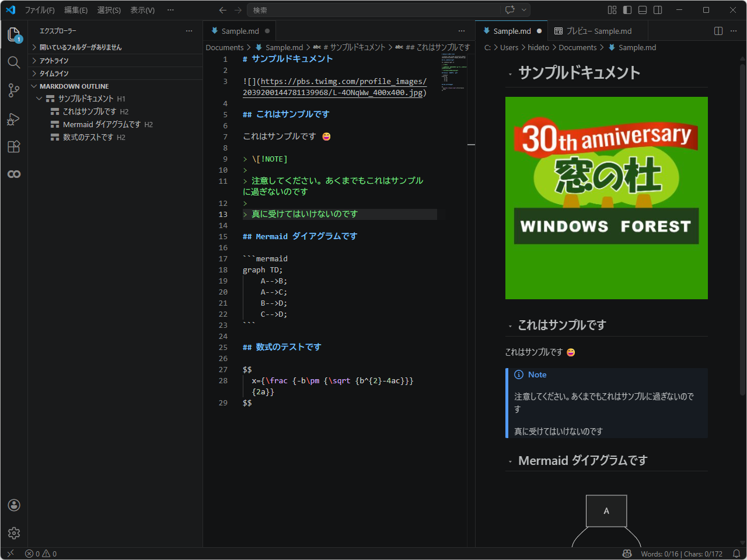Image resolution: width=747 pixels, height=560 pixels.
Task: Toggle the Primary Side Bar visibility
Action: 627,10
